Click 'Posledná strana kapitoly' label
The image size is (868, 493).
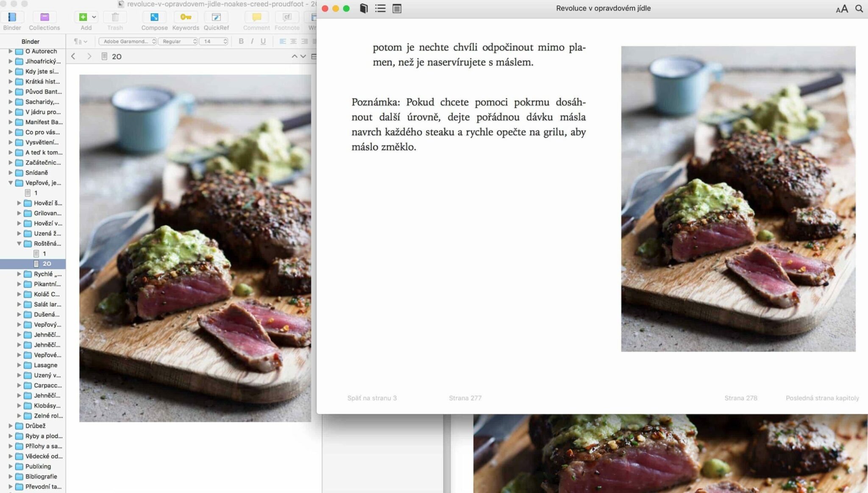coord(822,398)
